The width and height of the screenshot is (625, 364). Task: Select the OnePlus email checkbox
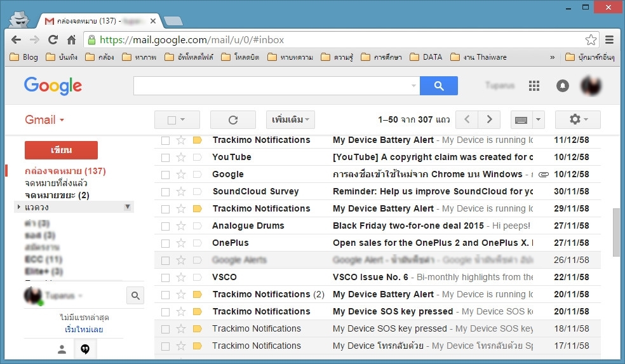pyautogui.click(x=165, y=243)
